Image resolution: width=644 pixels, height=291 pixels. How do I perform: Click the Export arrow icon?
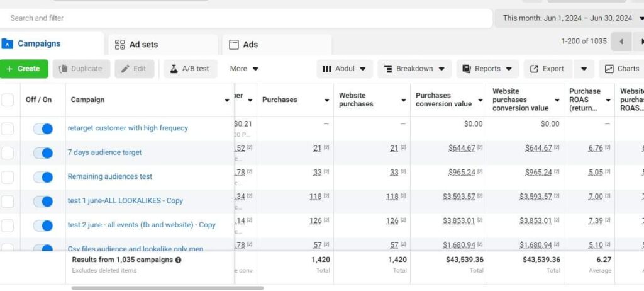[534, 69]
